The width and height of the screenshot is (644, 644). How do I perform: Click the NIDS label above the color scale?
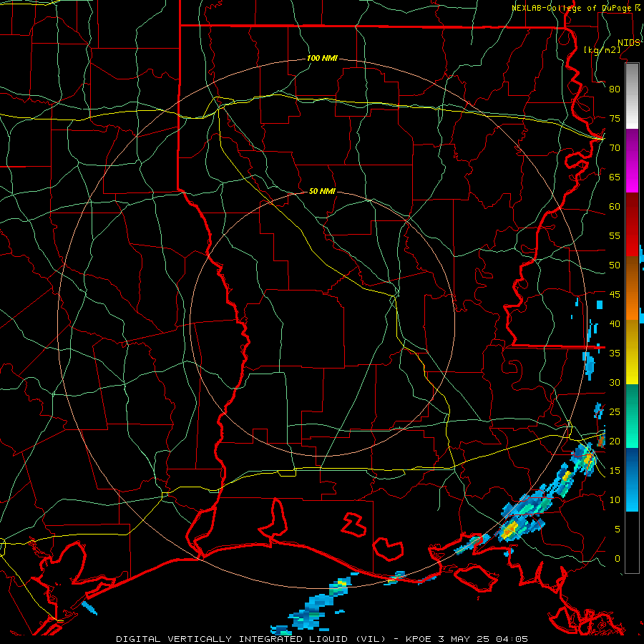pyautogui.click(x=628, y=43)
